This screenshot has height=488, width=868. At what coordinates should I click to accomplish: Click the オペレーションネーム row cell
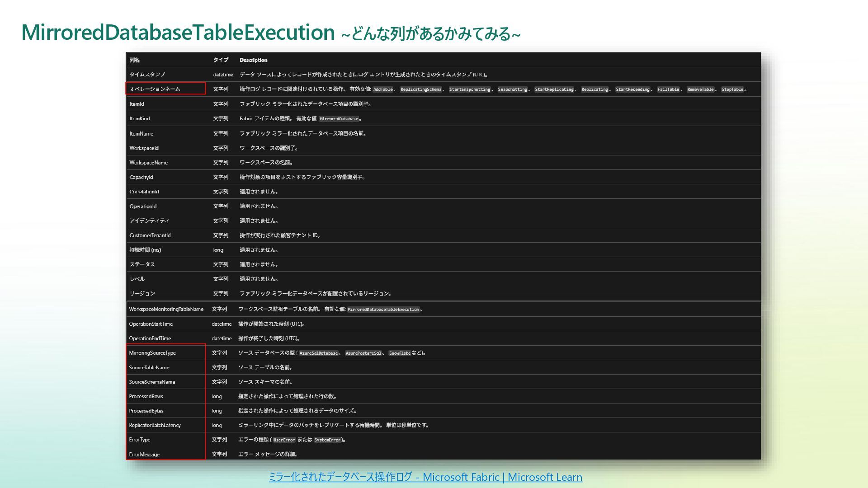tap(155, 89)
